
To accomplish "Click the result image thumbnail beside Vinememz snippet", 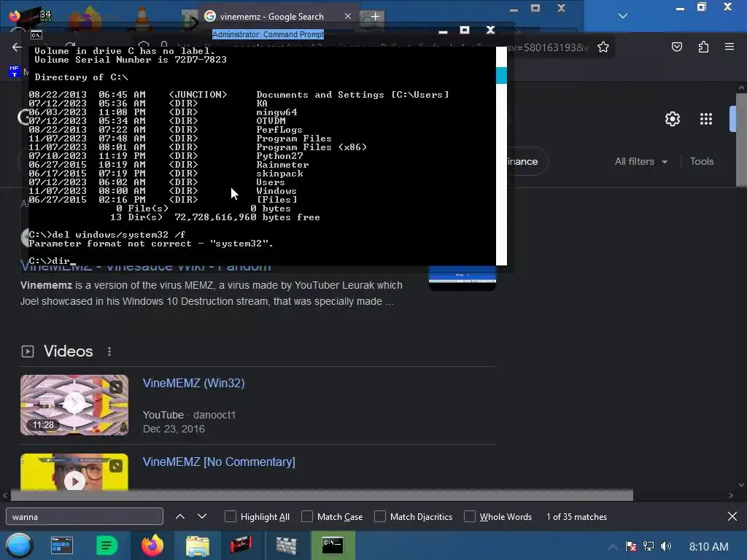I will click(462, 279).
